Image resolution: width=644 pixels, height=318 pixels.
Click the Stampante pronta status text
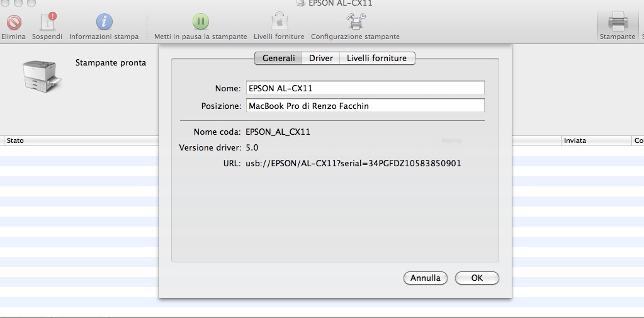point(111,63)
